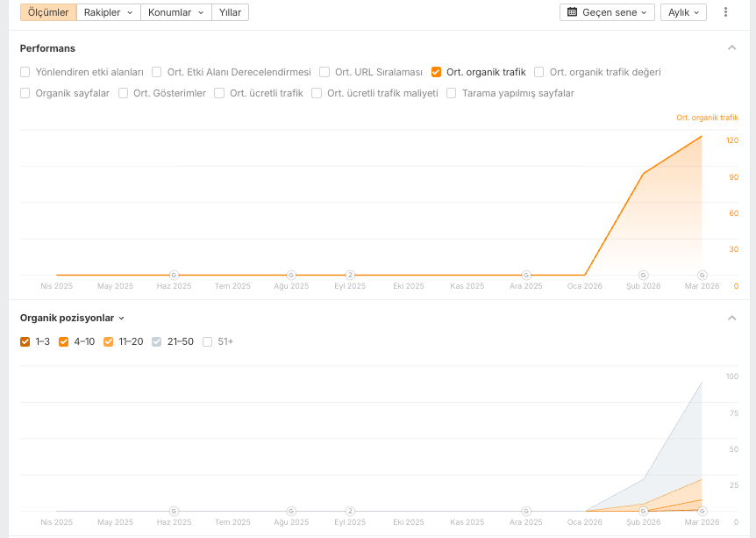Uncheck Ort. organik trafik checkbox
The image size is (756, 538).
436,72
